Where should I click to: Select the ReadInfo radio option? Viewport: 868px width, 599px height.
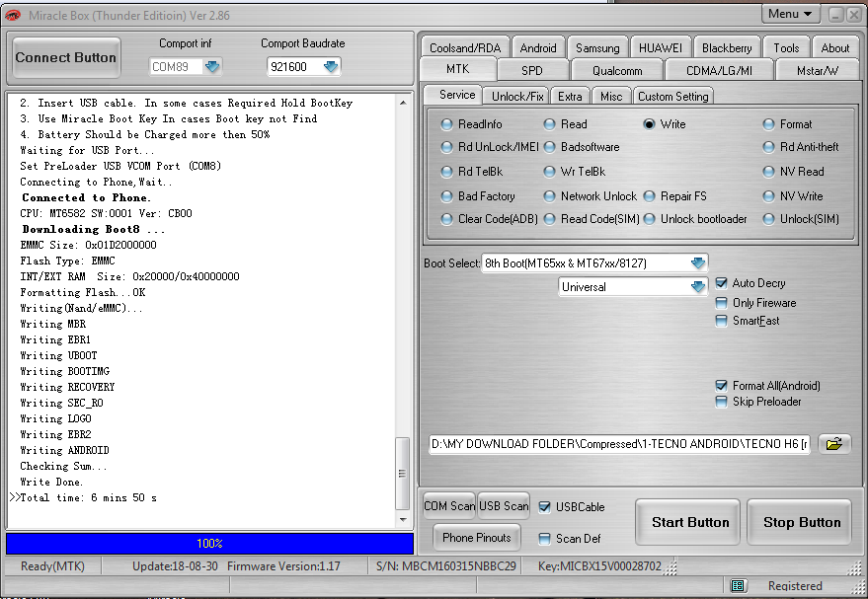(446, 124)
